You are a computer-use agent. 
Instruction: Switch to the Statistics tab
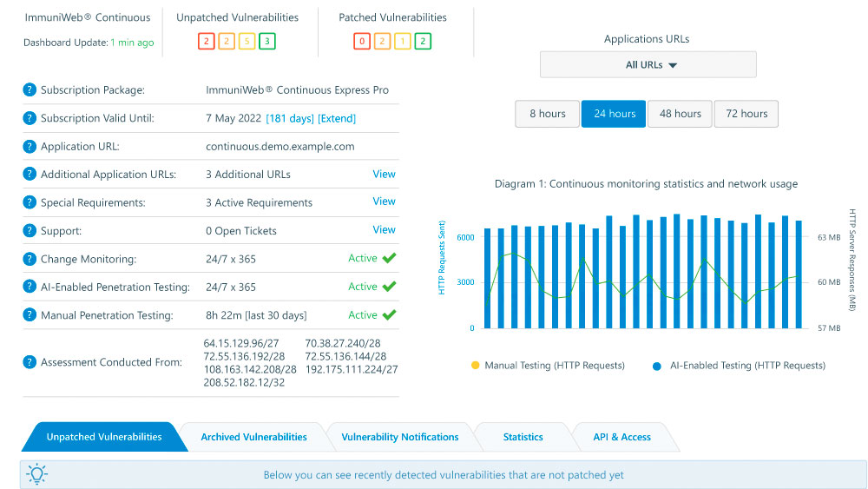click(x=523, y=437)
